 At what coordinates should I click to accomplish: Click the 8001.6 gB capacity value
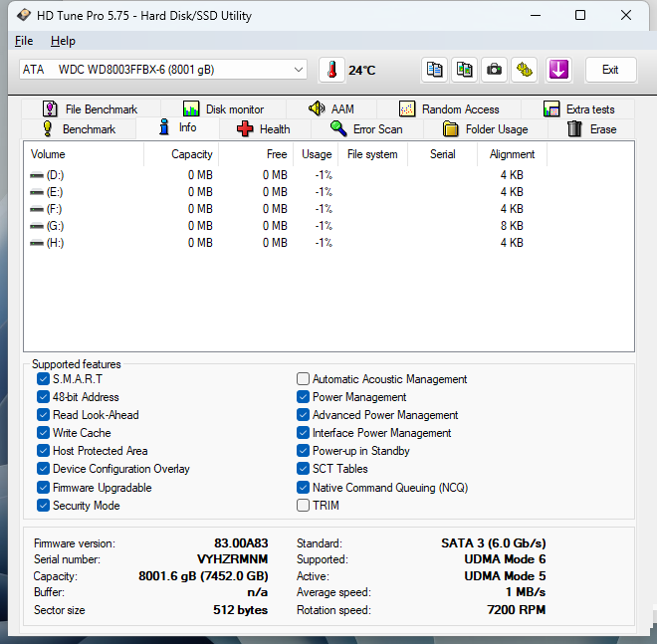203,576
